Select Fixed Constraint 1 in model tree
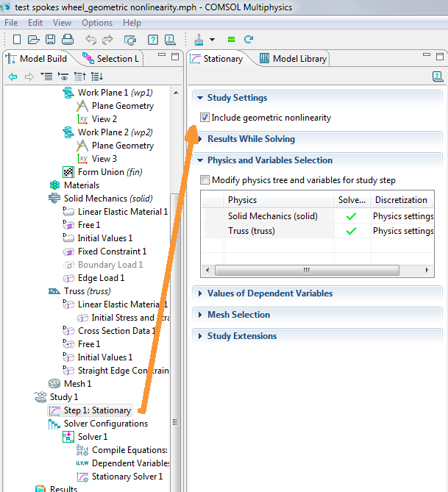Image resolution: width=448 pixels, height=492 pixels. pos(112,252)
